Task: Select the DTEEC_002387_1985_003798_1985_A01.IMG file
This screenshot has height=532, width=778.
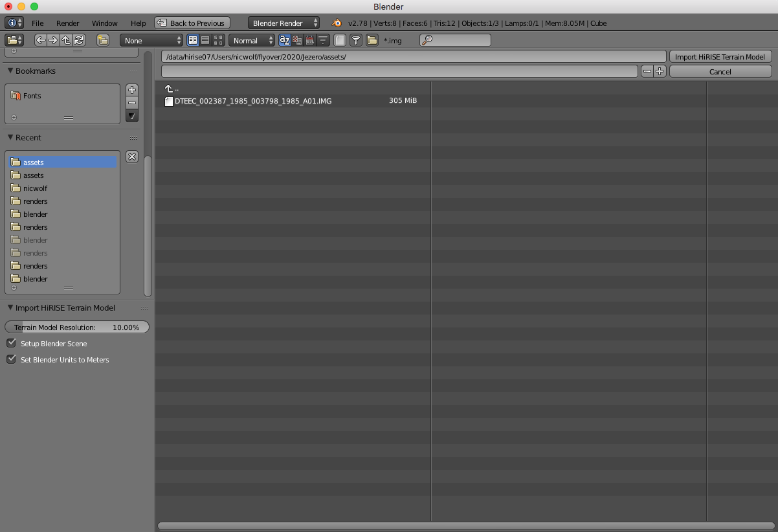Action: point(253,101)
